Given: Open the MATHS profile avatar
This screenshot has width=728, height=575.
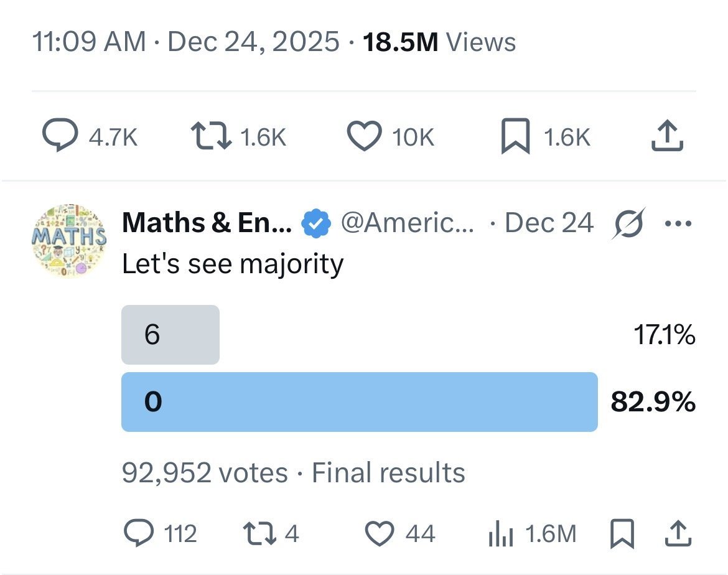Looking at the screenshot, I should (x=68, y=240).
